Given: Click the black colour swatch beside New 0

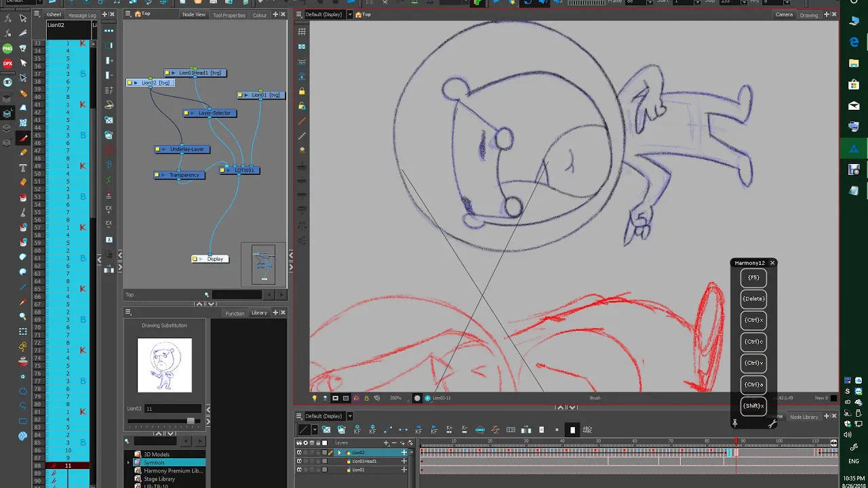Looking at the screenshot, I should click(x=833, y=398).
